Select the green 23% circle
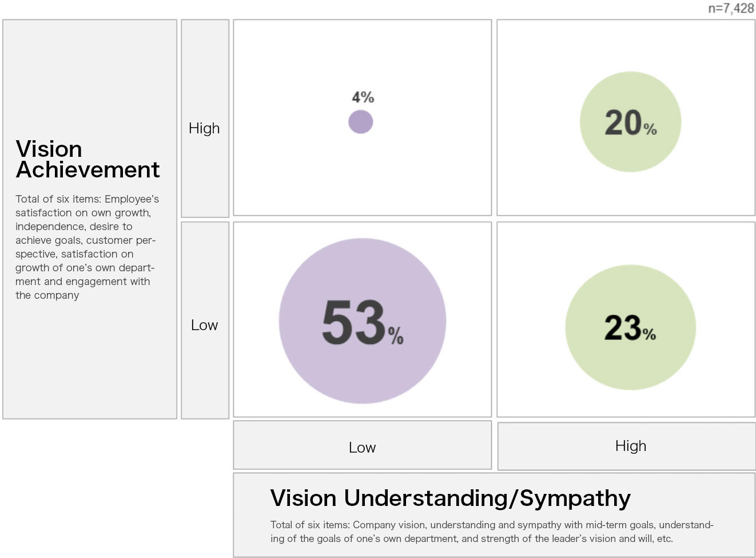Screen dimensions: 756x558 pyautogui.click(x=630, y=327)
